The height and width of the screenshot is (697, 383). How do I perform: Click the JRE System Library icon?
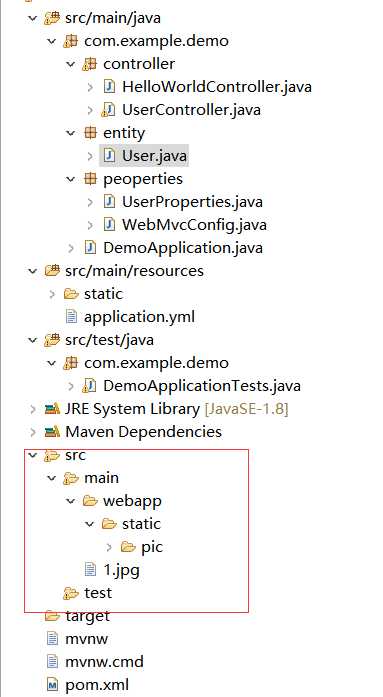(x=52, y=409)
